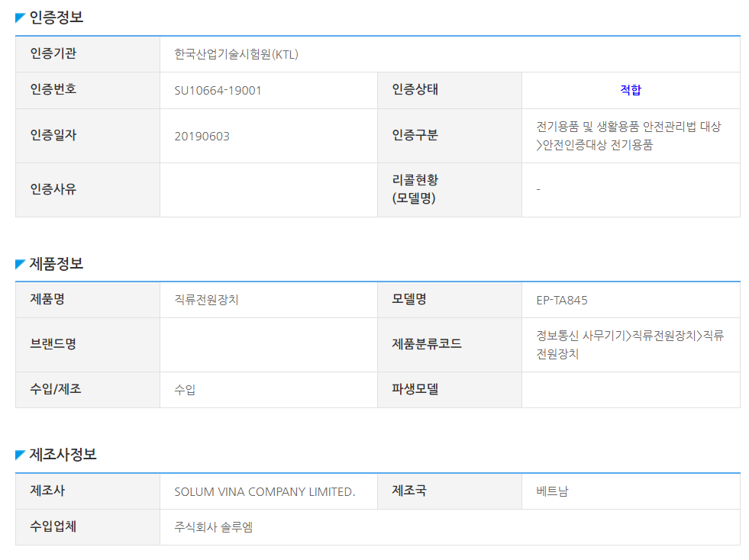Click the importer name 주식회사 솔루엠
Viewport: 749px width, 560px height.
point(213,527)
